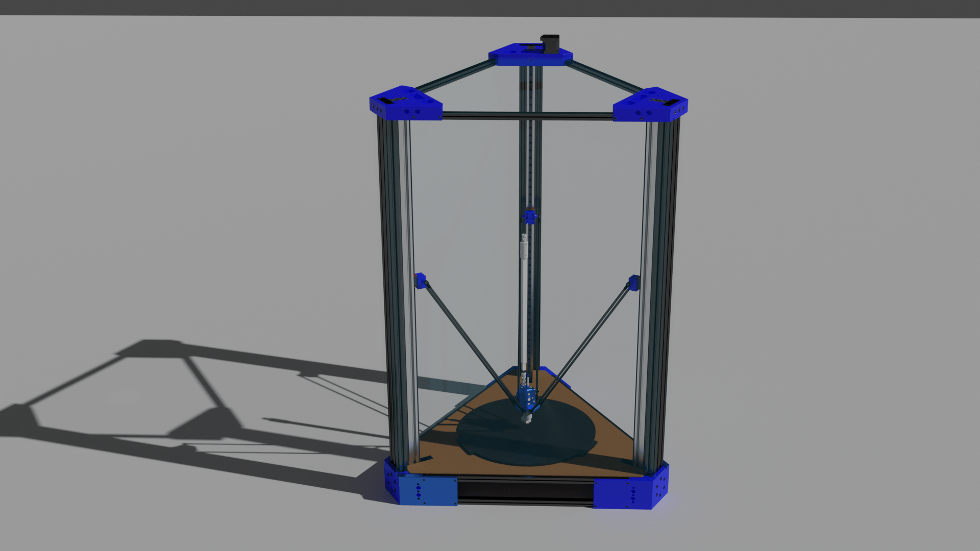Click the right column blue carriage
The height and width of the screenshot is (551, 980).
click(x=633, y=283)
